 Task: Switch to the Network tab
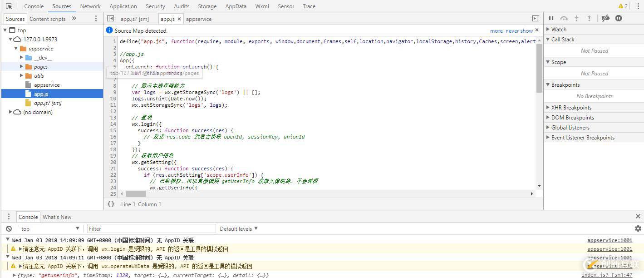(x=90, y=6)
